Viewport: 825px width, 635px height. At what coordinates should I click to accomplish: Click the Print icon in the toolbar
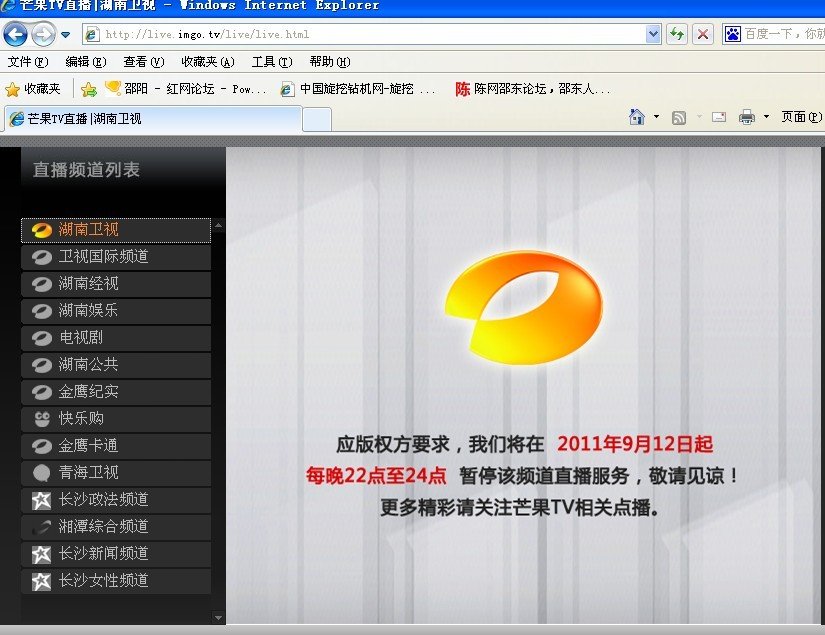[x=747, y=117]
